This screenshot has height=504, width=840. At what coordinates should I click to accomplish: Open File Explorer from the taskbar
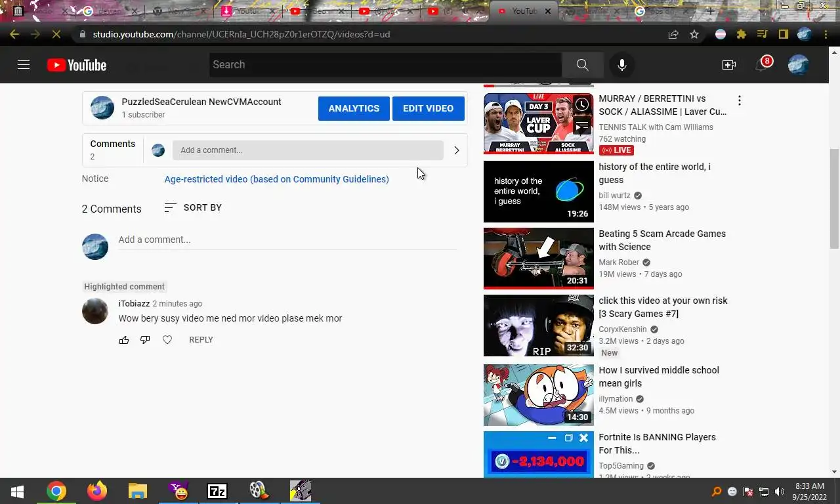tap(137, 491)
